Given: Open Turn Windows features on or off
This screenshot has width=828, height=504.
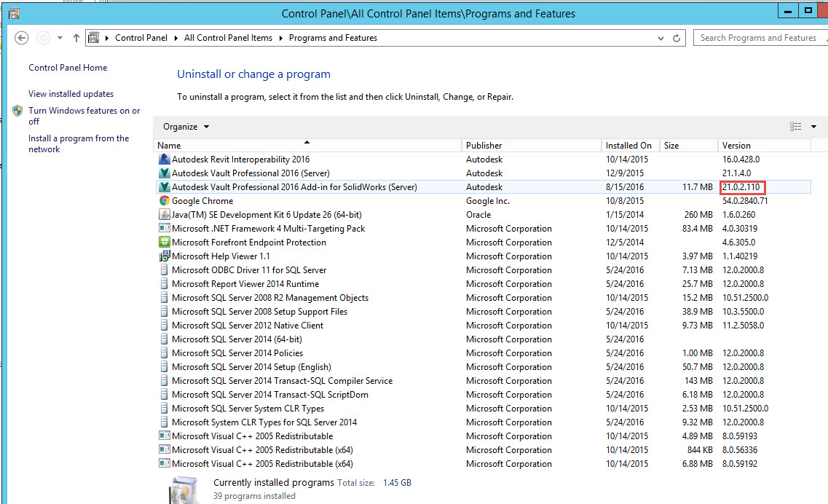Looking at the screenshot, I should (x=84, y=116).
